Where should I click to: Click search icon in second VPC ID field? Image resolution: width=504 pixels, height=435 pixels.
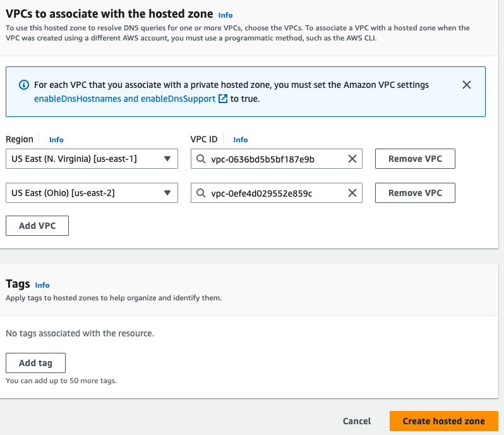pyautogui.click(x=201, y=193)
